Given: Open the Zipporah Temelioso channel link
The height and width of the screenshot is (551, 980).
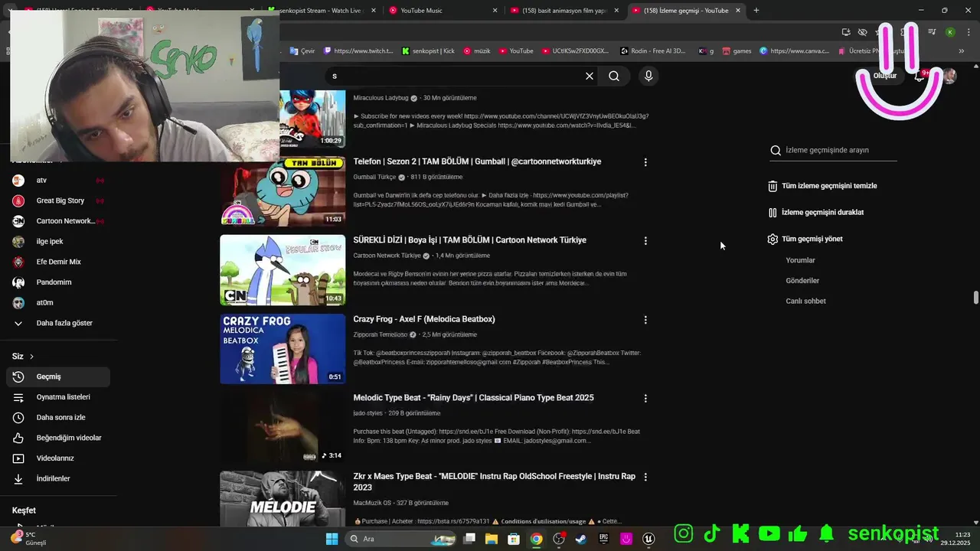Looking at the screenshot, I should 381,335.
